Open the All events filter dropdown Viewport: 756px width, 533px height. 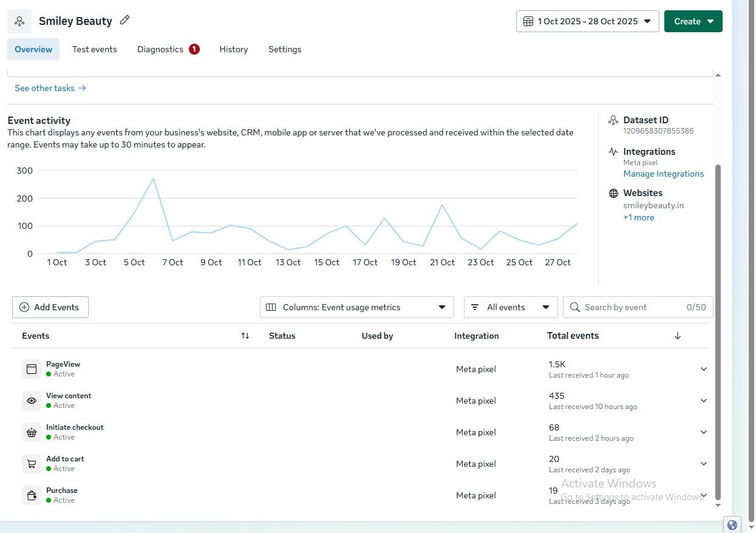[x=511, y=307]
